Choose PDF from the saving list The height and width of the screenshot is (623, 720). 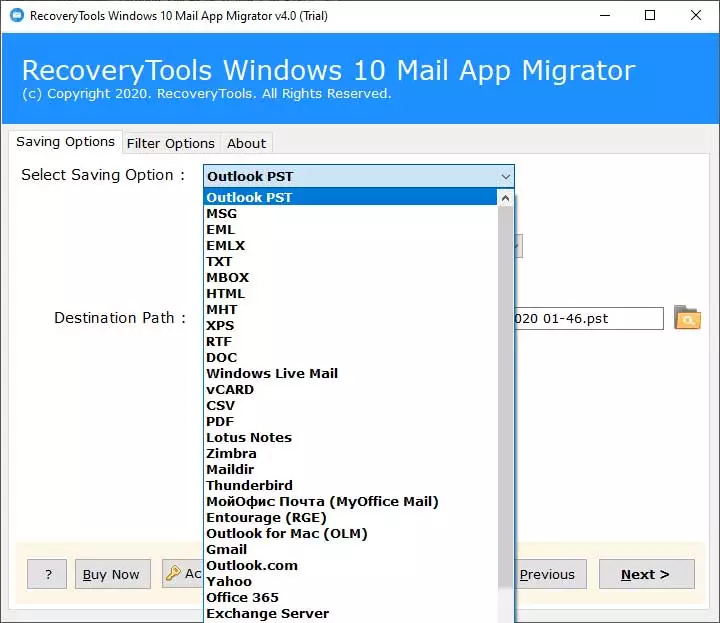coord(220,421)
